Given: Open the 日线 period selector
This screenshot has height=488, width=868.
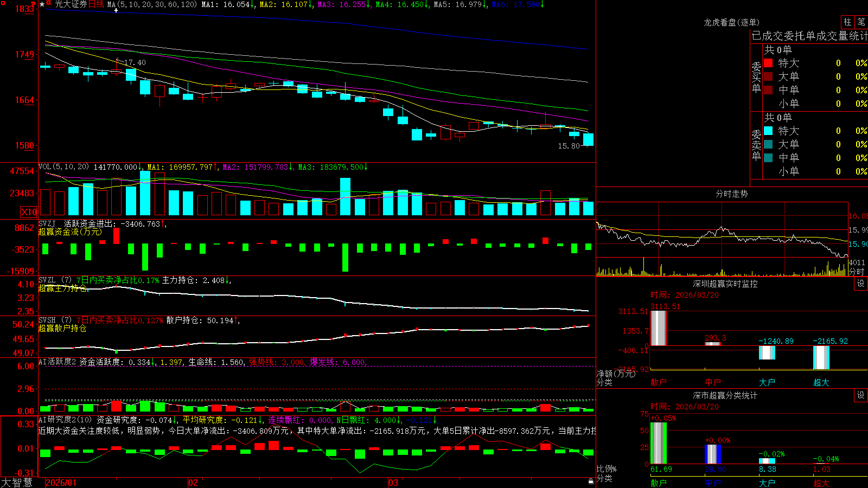Looking at the screenshot, I should tap(96, 4).
